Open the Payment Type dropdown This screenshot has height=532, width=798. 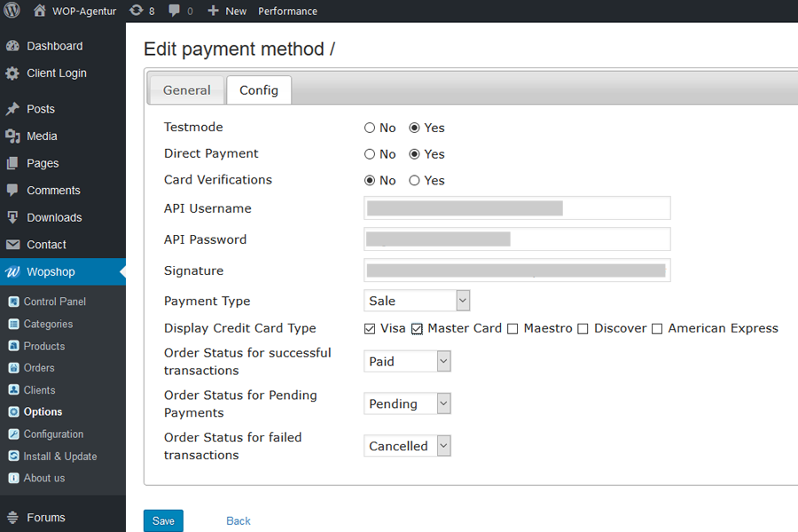tap(417, 301)
